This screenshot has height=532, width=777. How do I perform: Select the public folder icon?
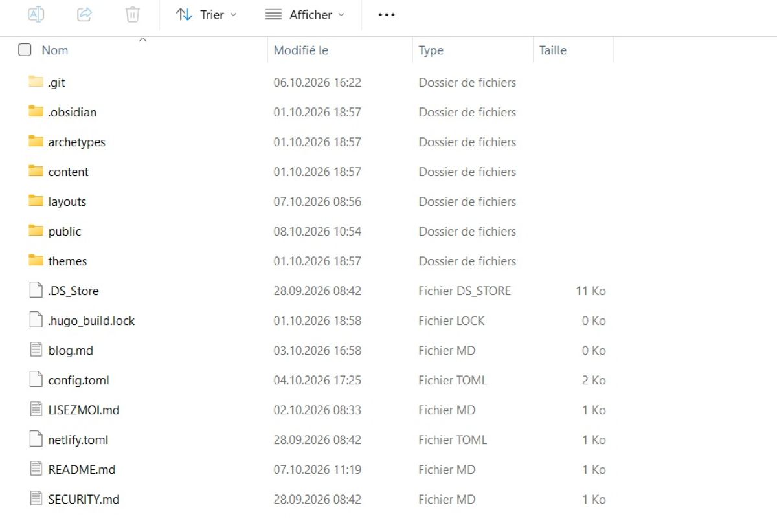(36, 231)
